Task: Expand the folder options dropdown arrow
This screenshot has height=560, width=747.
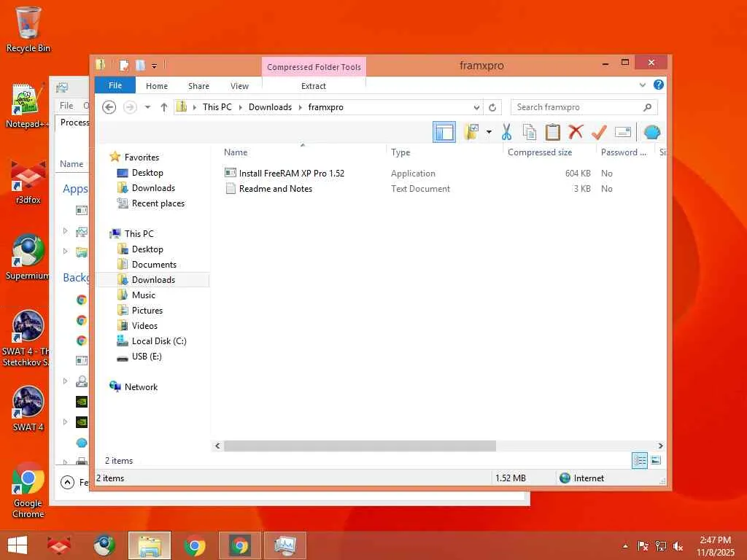Action: click(x=489, y=132)
